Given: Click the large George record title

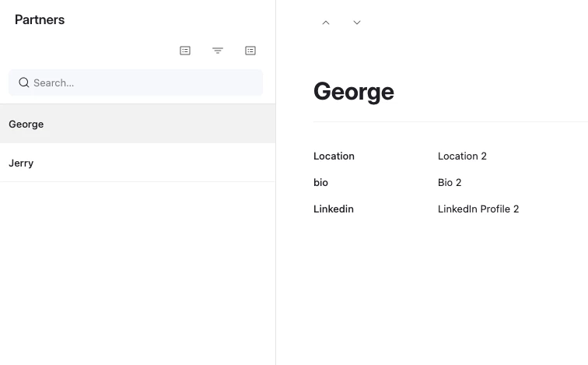Looking at the screenshot, I should coord(354,92).
